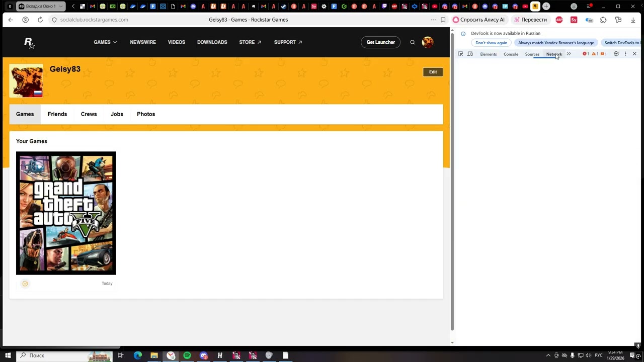644x362 pixels.
Task: Open the VIDEOS page
Action: (177, 42)
